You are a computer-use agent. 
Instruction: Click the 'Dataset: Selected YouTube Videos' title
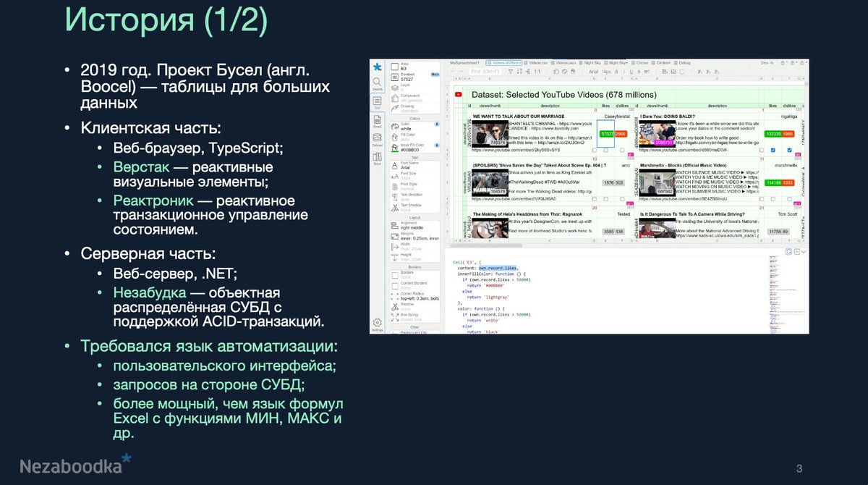click(564, 95)
